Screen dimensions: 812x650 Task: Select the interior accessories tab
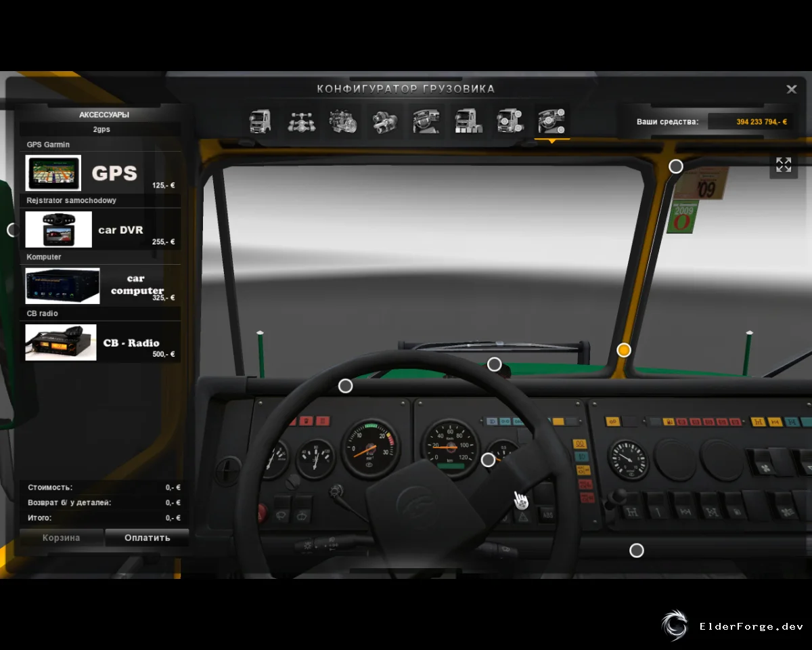[551, 122]
